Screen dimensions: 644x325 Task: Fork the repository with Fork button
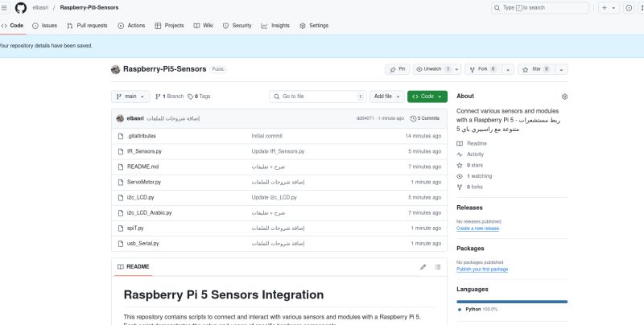point(483,69)
